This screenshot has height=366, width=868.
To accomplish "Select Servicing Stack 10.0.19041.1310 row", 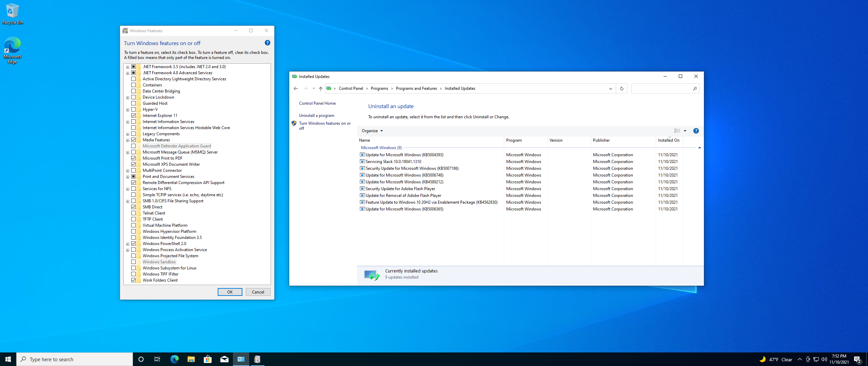I will pyautogui.click(x=520, y=162).
